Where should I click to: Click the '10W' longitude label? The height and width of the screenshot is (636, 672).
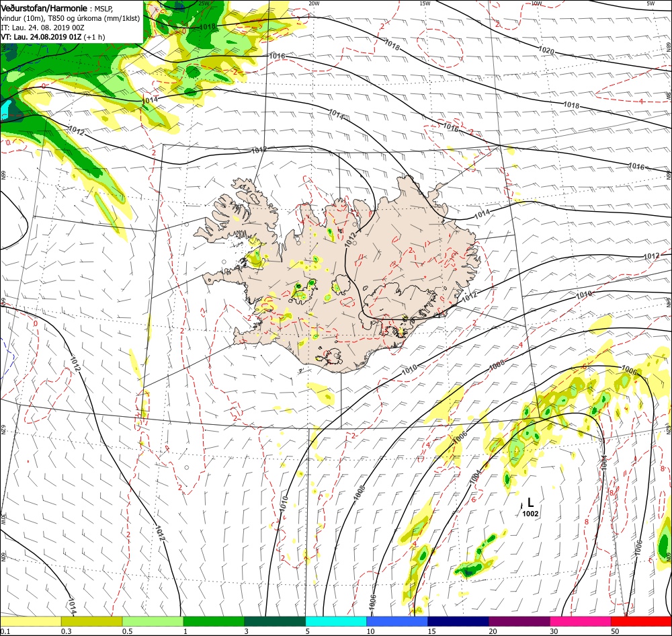[536, 3]
